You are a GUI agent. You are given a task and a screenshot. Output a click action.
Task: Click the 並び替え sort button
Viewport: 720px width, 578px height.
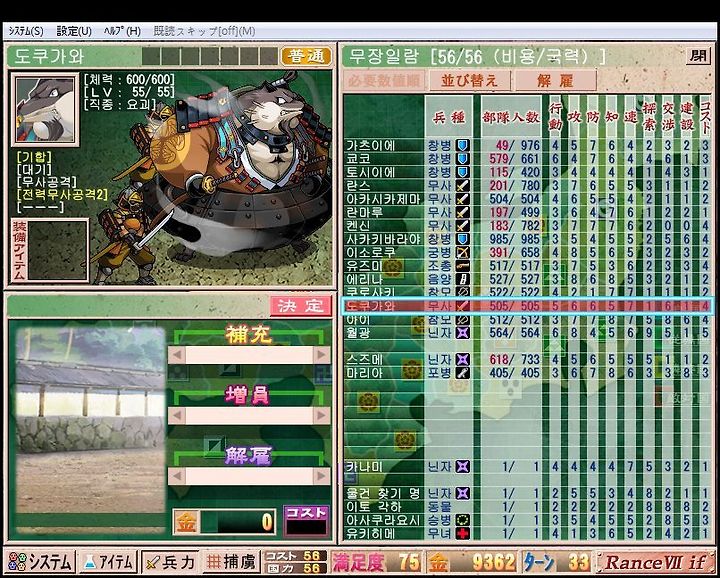[x=469, y=80]
